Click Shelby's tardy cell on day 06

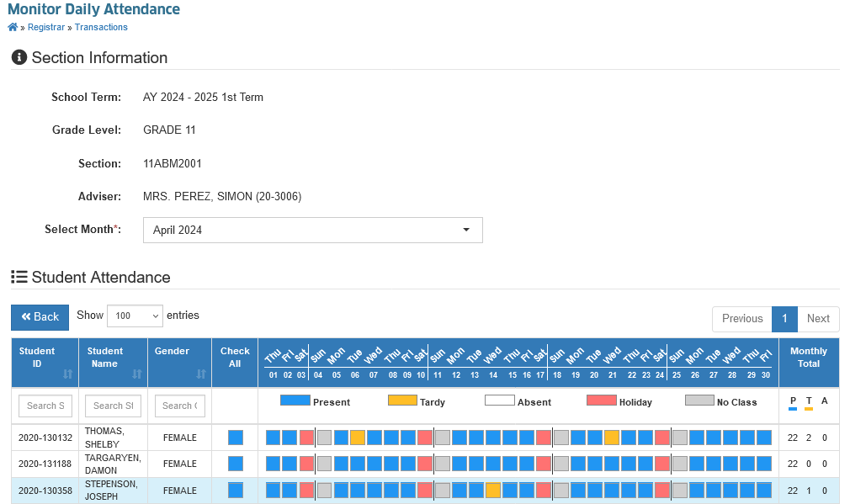pos(357,438)
